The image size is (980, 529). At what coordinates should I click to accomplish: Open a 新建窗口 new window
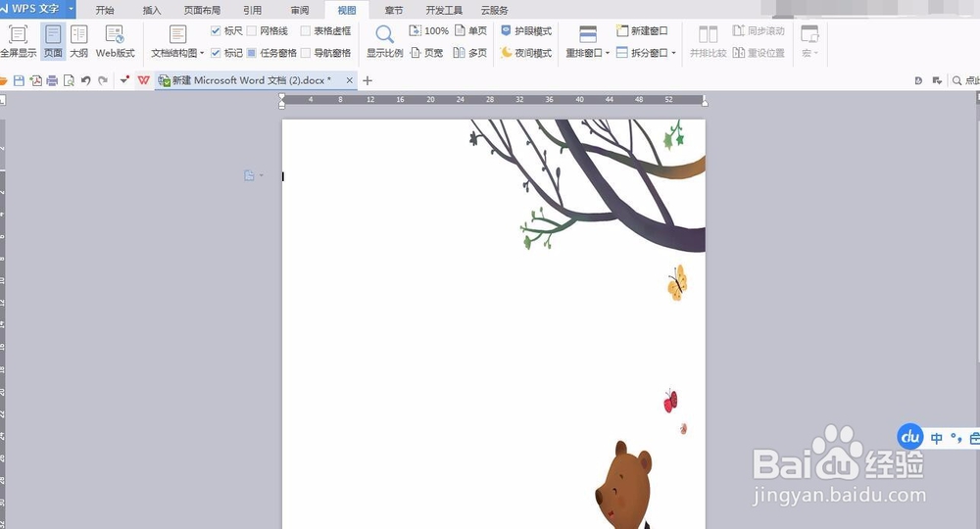(642, 30)
